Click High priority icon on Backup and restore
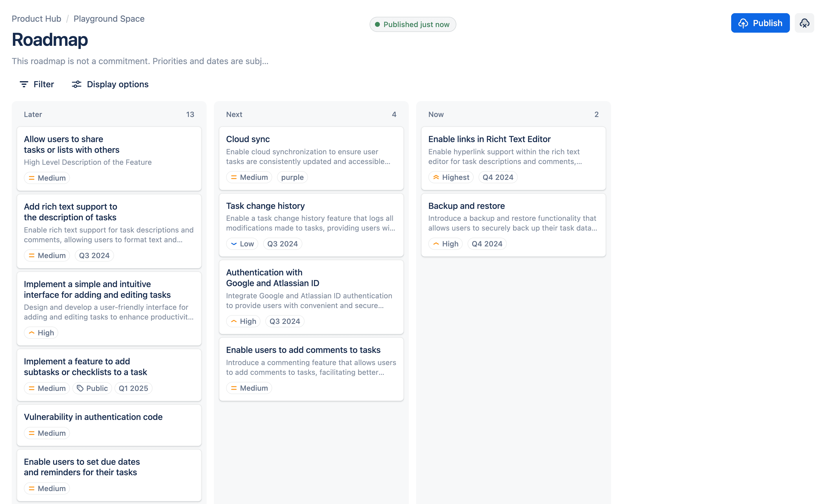Image resolution: width=824 pixels, height=504 pixels. pyautogui.click(x=436, y=244)
